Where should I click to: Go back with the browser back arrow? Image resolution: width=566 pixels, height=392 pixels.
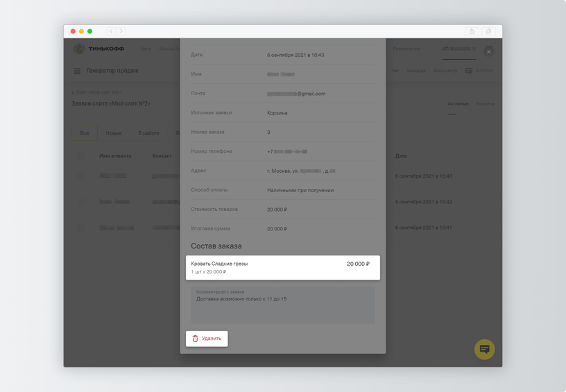tap(111, 31)
